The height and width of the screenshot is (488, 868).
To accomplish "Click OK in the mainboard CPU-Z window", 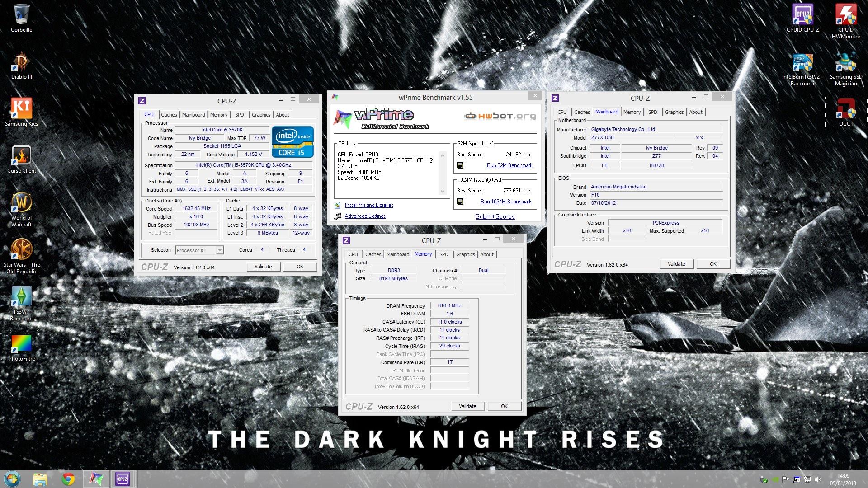I will [713, 264].
